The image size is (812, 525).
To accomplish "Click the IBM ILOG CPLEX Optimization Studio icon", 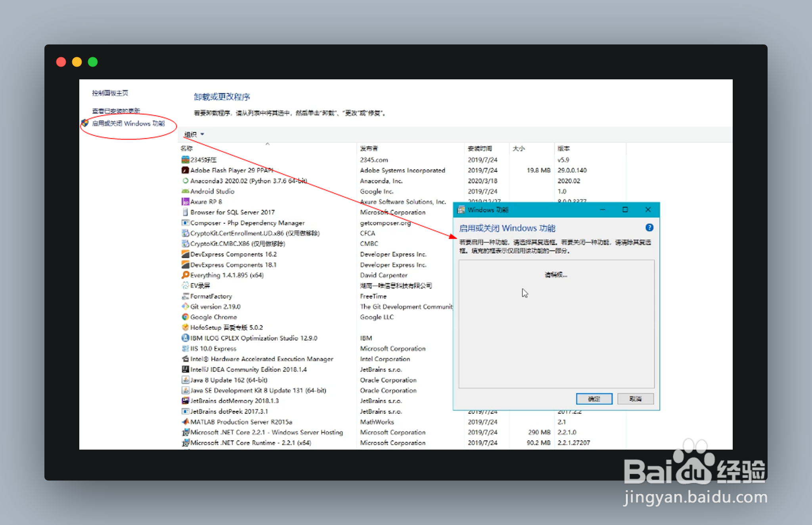I will tap(185, 338).
